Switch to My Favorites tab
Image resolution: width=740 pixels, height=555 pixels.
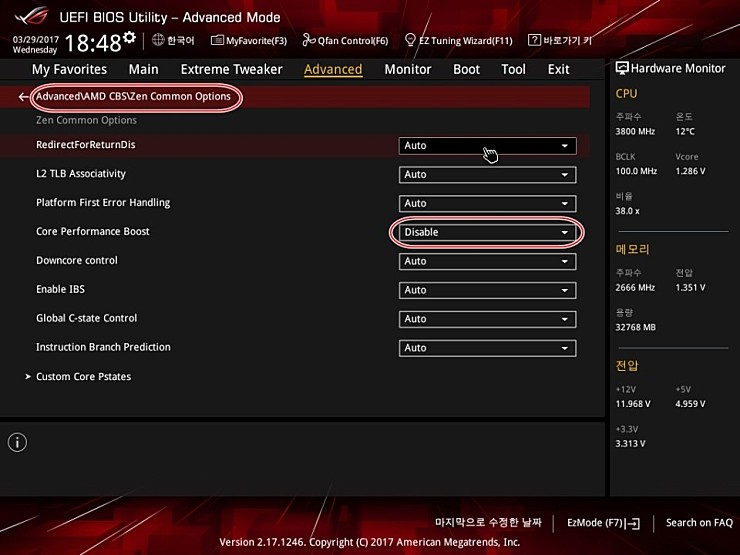click(69, 69)
